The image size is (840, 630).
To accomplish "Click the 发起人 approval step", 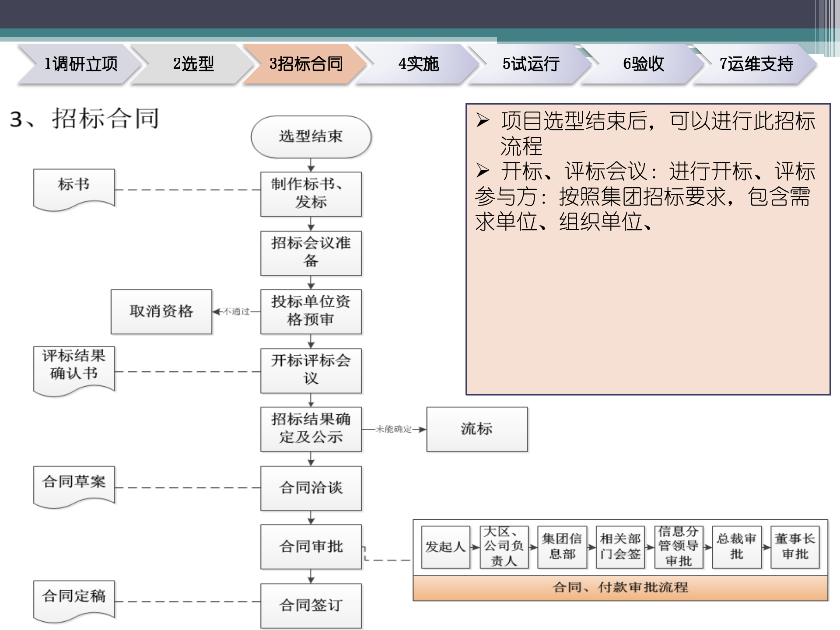I will coord(445,546).
